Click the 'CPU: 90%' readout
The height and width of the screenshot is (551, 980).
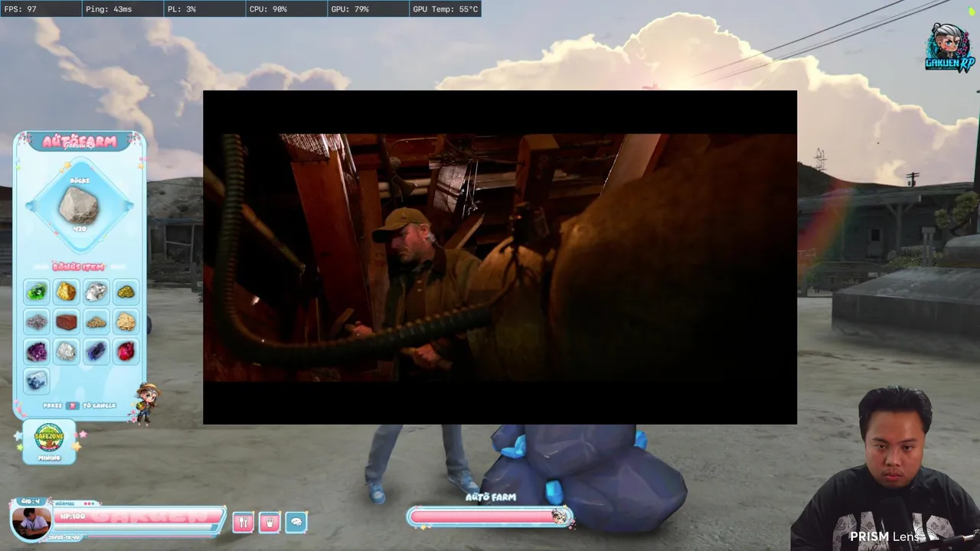[x=268, y=9]
